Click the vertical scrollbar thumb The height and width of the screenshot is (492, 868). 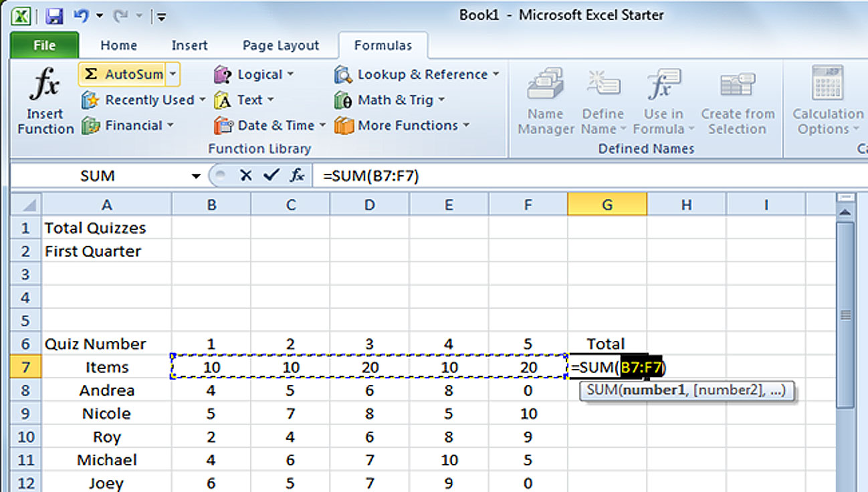(845, 315)
